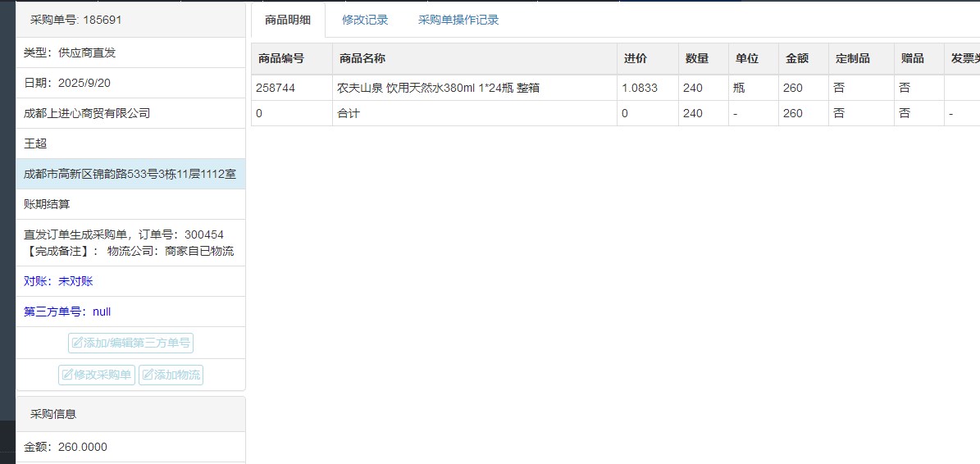Click the 商品编号 column header
This screenshot has height=464, width=980.
[281, 59]
